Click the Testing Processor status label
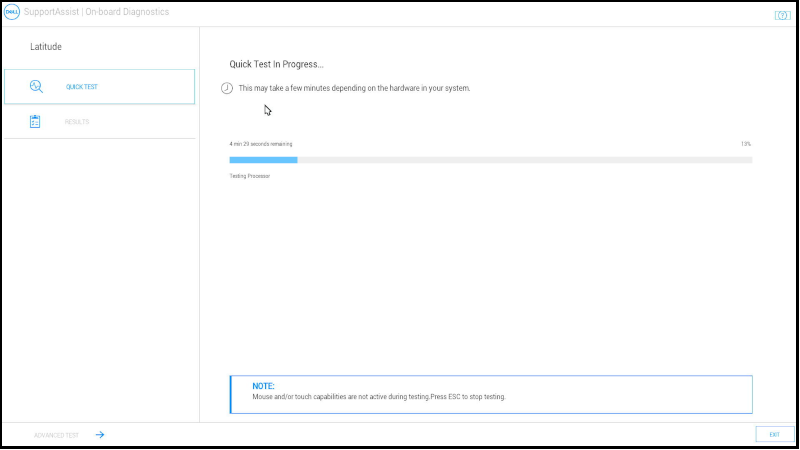This screenshot has width=800, height=450. [250, 176]
